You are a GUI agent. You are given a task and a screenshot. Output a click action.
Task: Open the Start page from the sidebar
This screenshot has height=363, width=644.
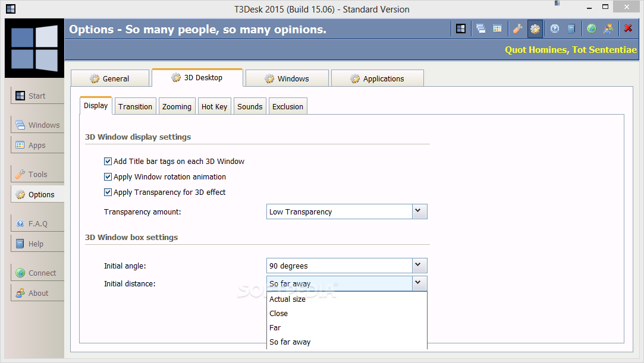click(37, 96)
